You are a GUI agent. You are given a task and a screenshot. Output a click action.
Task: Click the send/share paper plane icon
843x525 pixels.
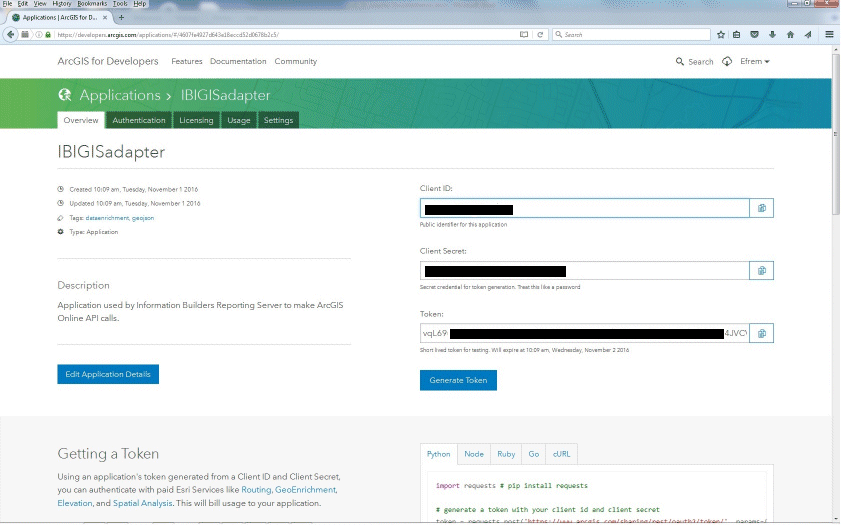click(808, 34)
